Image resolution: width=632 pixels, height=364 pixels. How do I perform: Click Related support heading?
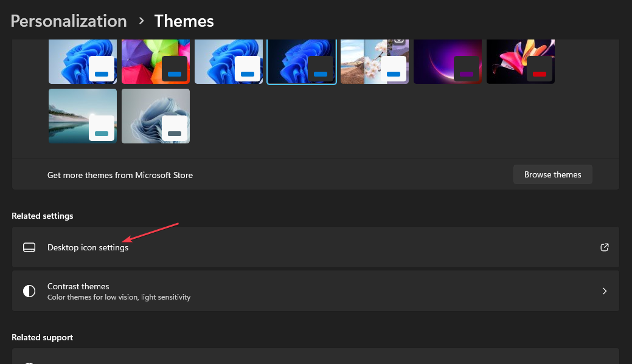click(43, 337)
